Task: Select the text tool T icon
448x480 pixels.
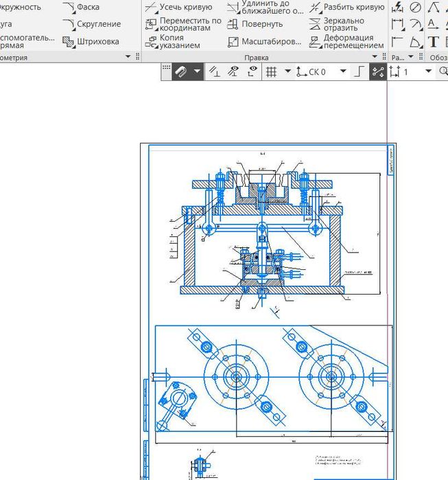Action: (x=433, y=42)
